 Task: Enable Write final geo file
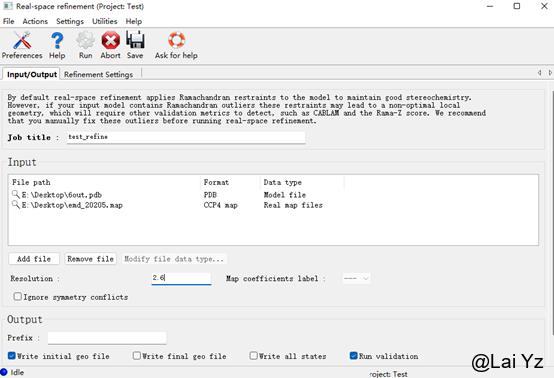137,355
